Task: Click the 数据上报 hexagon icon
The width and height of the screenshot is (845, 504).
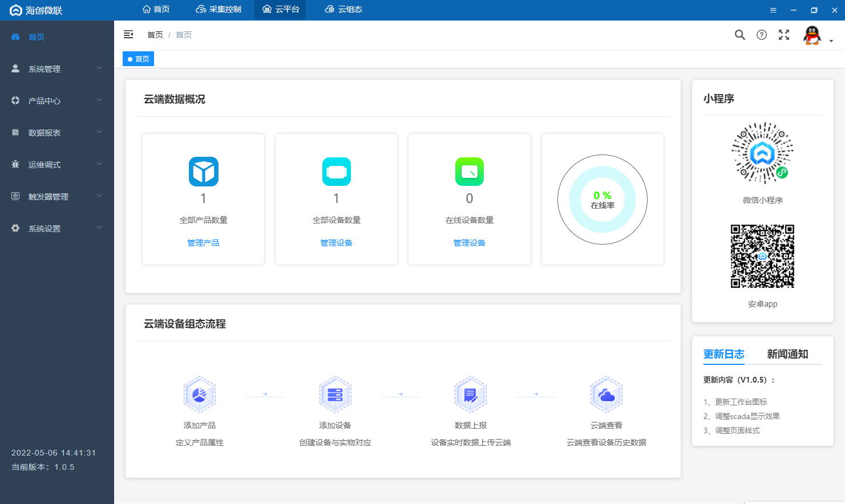Action: (471, 395)
